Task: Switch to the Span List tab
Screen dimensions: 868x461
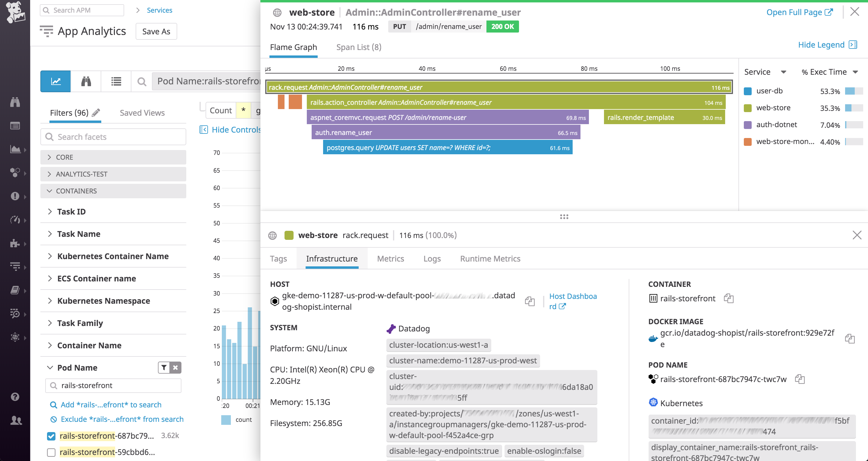Action: pyautogui.click(x=358, y=47)
